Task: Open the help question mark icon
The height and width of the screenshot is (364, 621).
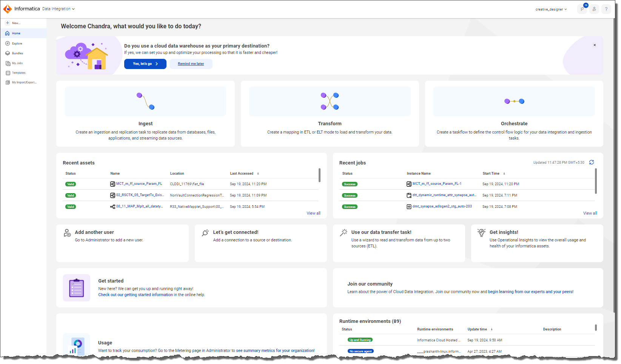Action: 606,9
